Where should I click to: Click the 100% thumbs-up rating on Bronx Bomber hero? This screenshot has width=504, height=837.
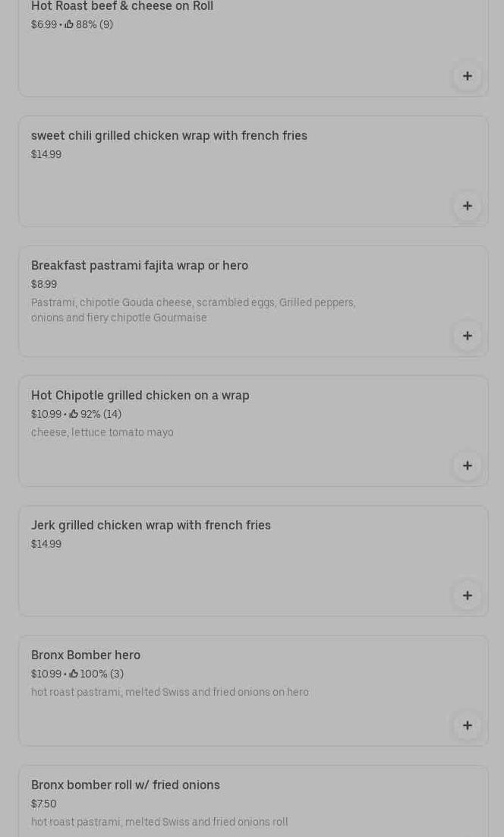[74, 674]
